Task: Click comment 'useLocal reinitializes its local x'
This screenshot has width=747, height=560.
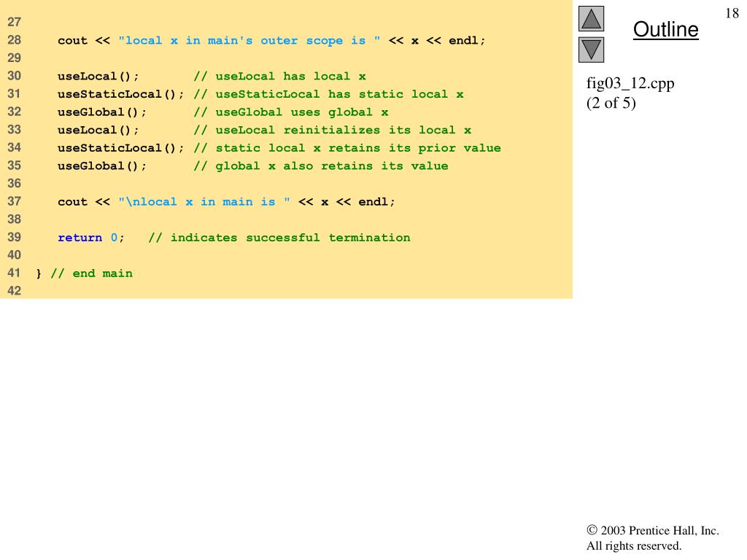Action: pos(332,130)
